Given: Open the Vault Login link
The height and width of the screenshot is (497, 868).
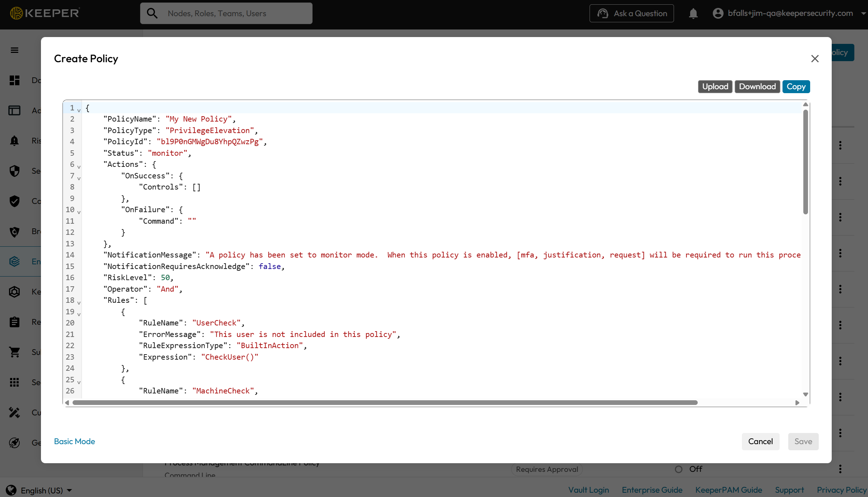Looking at the screenshot, I should pos(588,490).
